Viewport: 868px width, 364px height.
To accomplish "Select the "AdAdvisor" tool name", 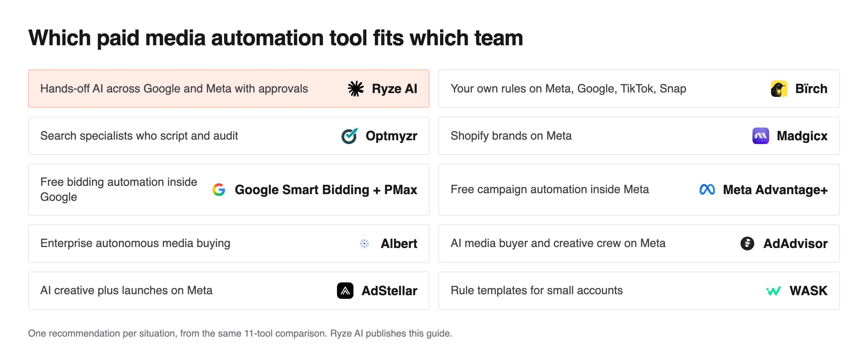I will (x=795, y=244).
